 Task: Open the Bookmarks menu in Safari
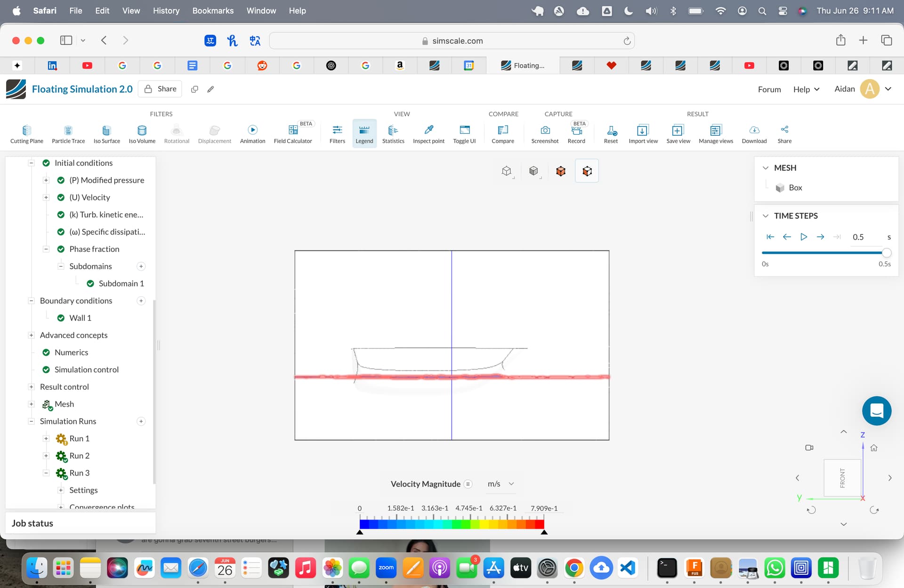coord(213,10)
